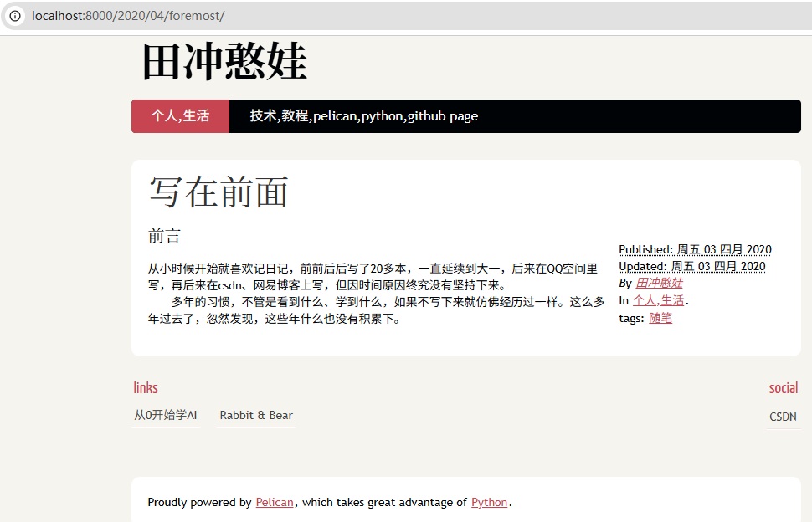Open the CSDN social link

pyautogui.click(x=783, y=416)
